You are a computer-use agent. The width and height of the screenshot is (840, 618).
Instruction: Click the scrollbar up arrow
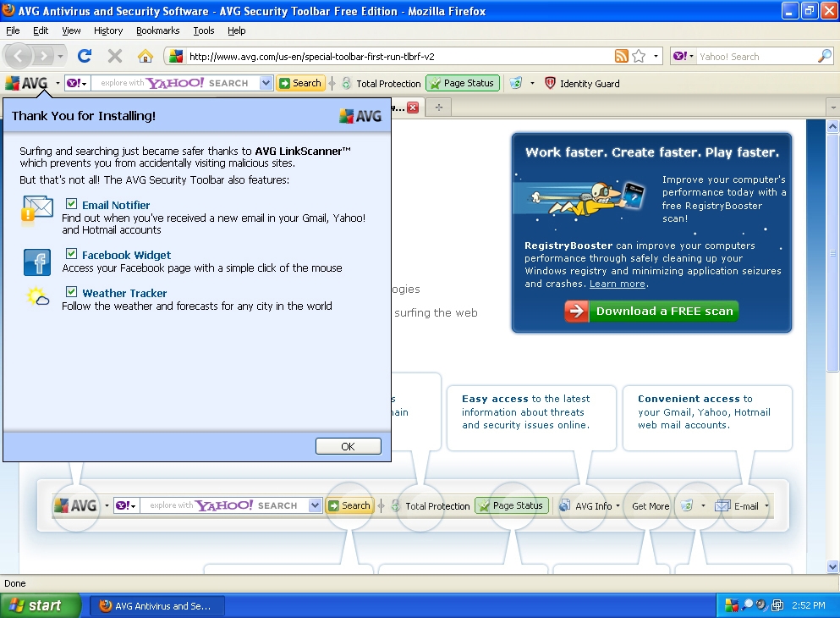(832, 126)
